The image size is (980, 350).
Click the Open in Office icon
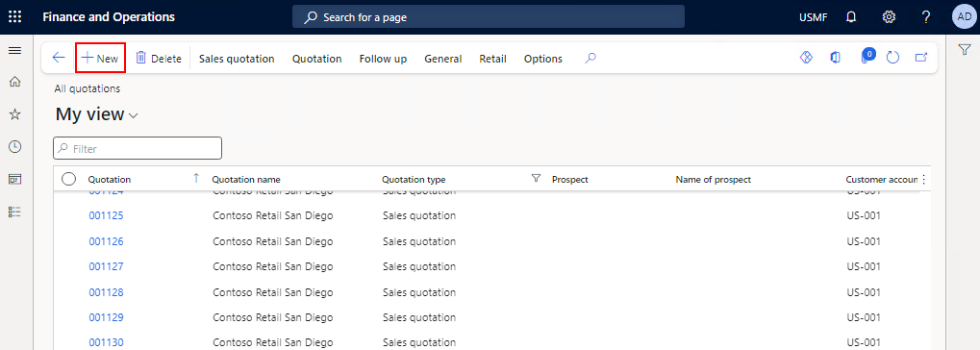pos(835,58)
